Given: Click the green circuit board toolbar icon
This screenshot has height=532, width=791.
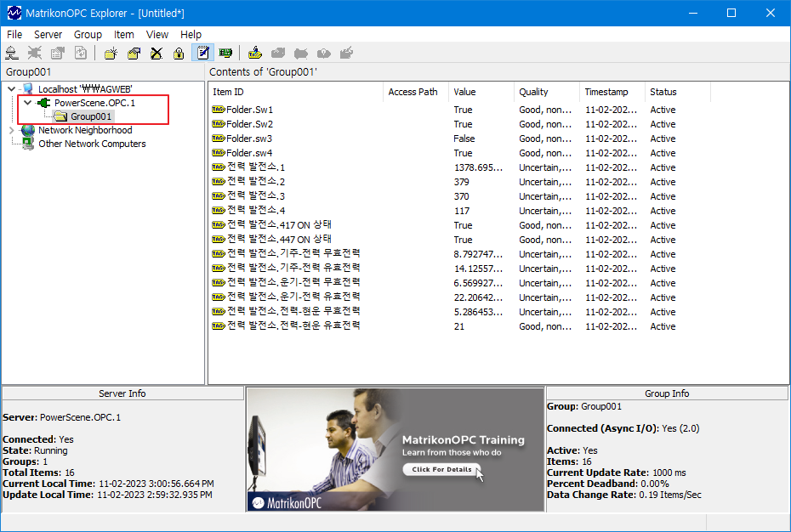Looking at the screenshot, I should tap(225, 54).
